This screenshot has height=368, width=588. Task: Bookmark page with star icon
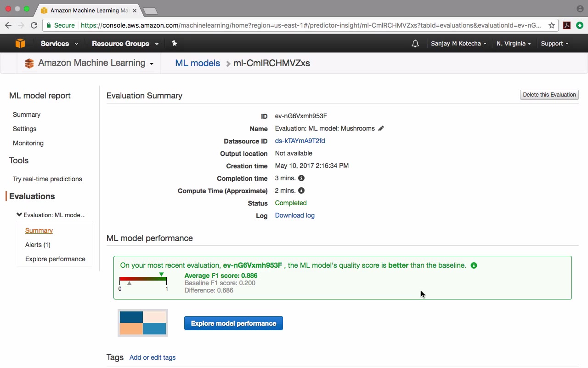pos(552,25)
